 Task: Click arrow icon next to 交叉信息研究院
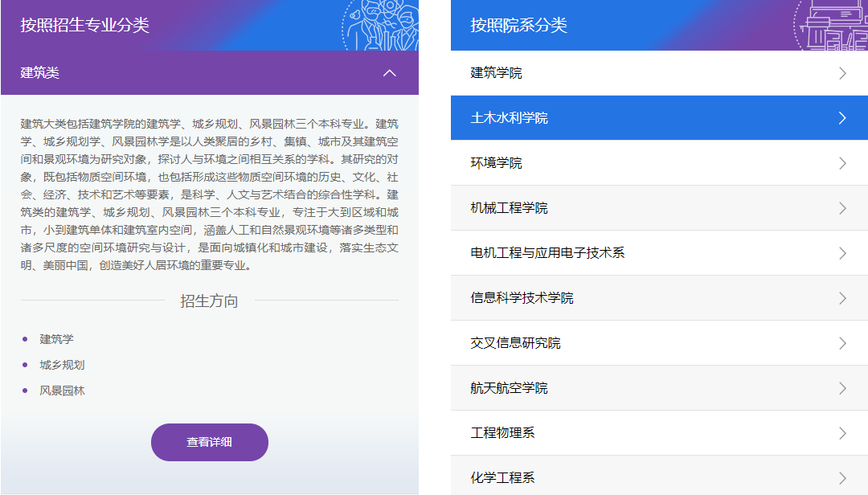pos(842,343)
